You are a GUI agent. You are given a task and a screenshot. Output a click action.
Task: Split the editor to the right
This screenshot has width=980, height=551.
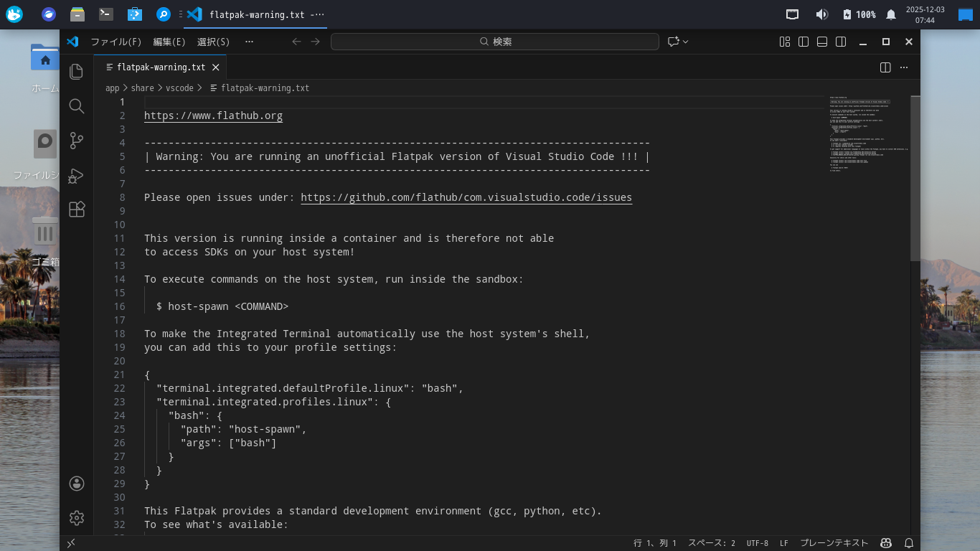click(x=885, y=67)
